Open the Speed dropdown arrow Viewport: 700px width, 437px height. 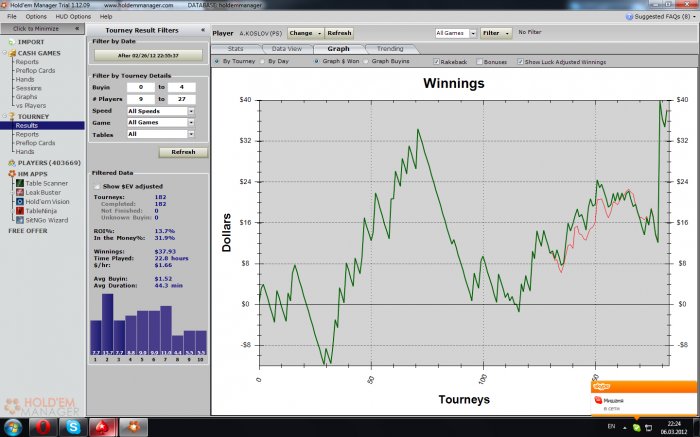(x=191, y=111)
